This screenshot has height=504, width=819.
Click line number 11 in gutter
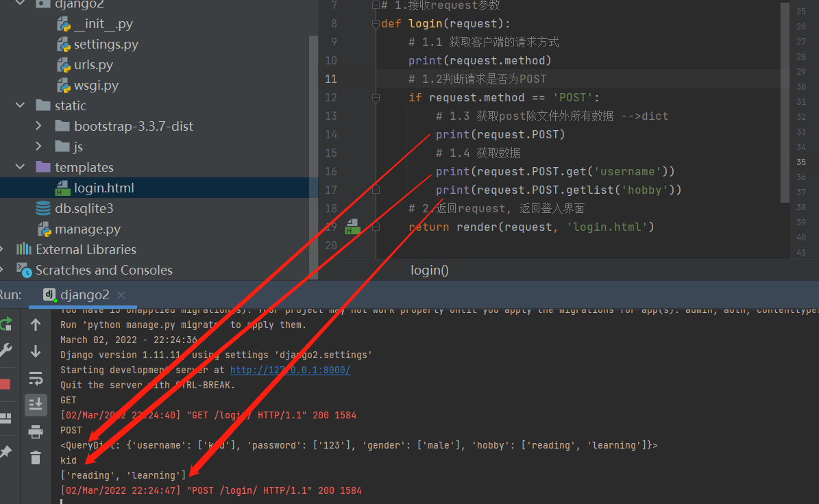(x=330, y=79)
